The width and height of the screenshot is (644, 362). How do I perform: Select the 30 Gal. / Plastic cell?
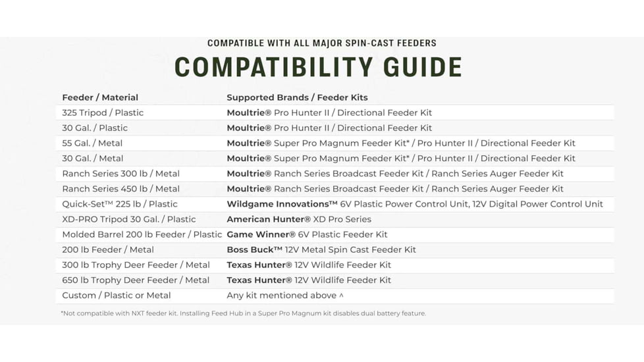95,128
